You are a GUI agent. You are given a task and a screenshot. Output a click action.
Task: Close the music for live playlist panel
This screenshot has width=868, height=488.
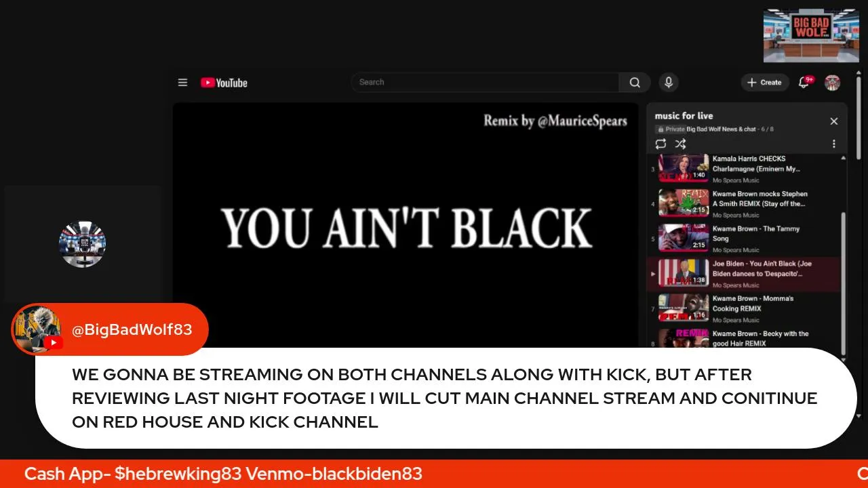[x=834, y=121]
